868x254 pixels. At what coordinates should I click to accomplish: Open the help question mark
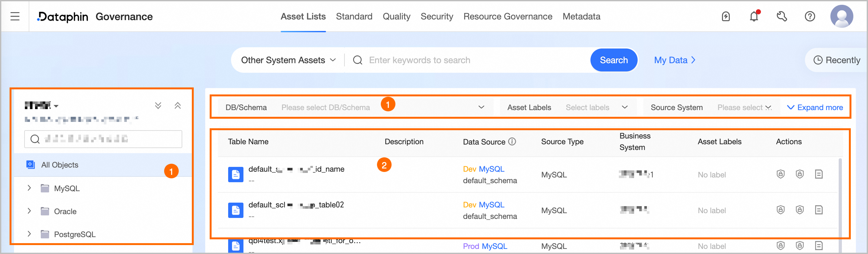(810, 16)
